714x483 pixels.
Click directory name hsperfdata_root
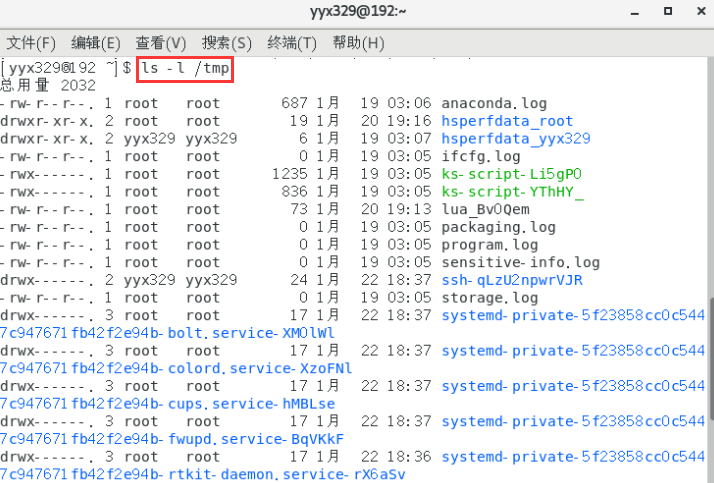507,121
